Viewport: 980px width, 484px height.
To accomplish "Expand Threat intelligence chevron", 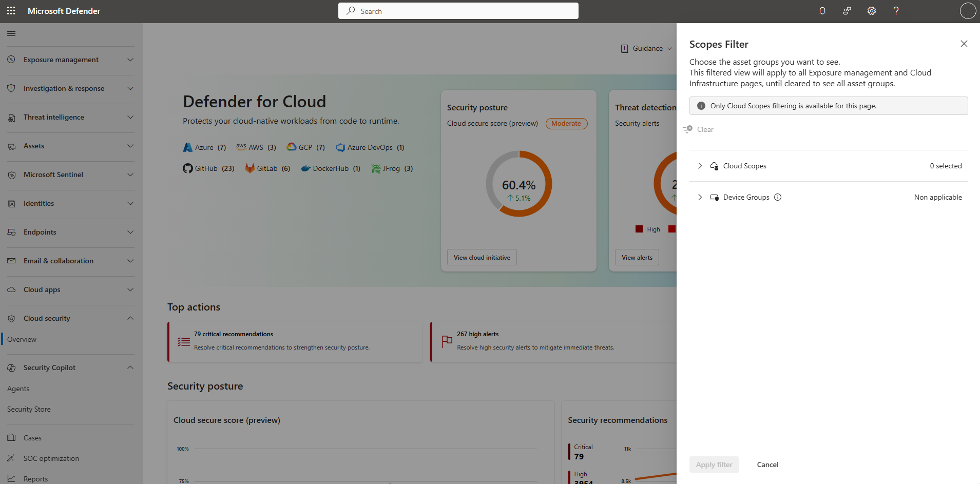I will pos(130,117).
